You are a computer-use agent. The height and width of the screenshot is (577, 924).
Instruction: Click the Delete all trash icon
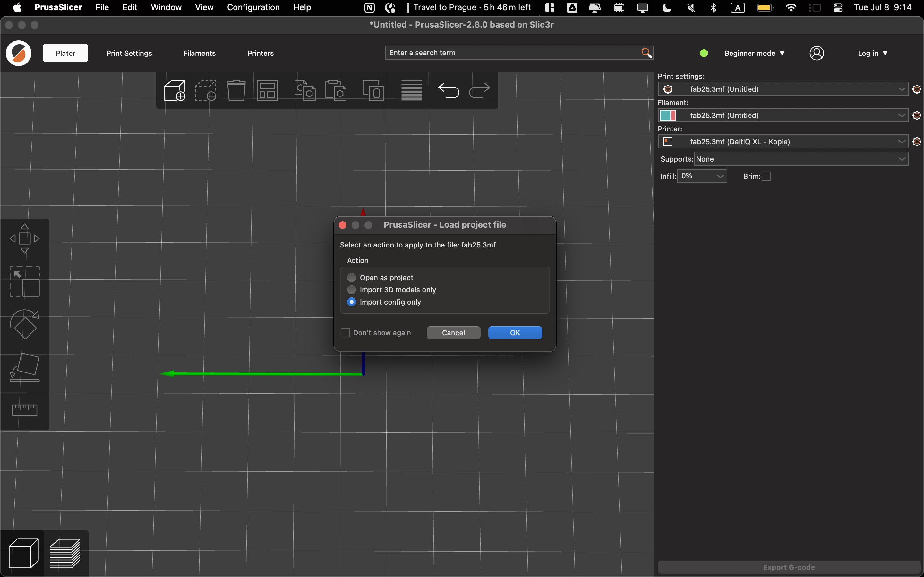tap(236, 90)
